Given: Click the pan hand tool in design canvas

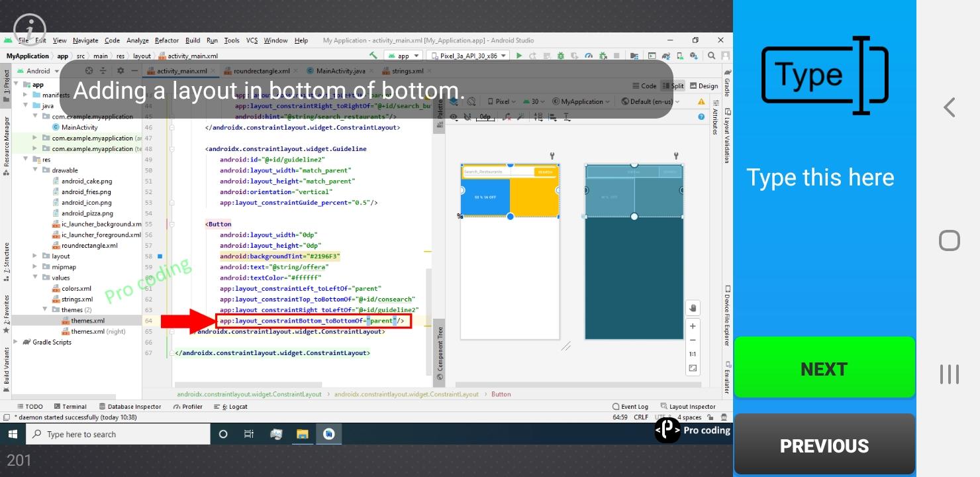Looking at the screenshot, I should (693, 307).
